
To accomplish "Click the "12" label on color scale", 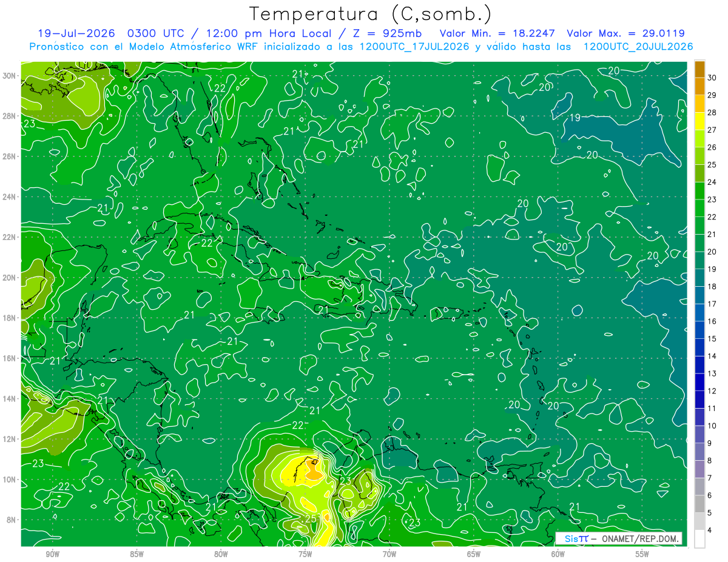I will coord(712,391).
